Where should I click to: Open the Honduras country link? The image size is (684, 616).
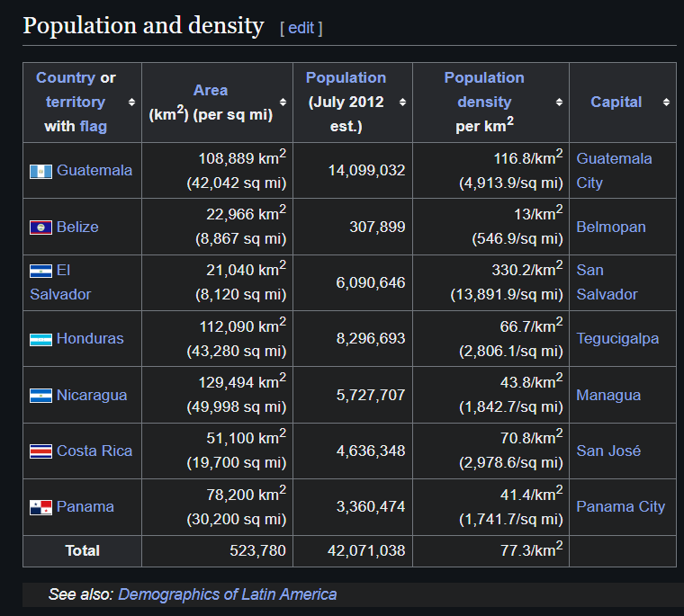pyautogui.click(x=90, y=339)
